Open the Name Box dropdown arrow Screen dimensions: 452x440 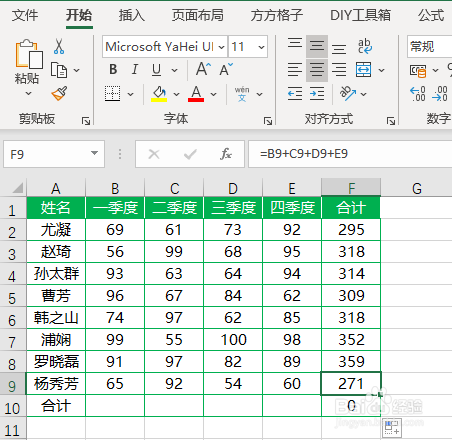click(95, 153)
